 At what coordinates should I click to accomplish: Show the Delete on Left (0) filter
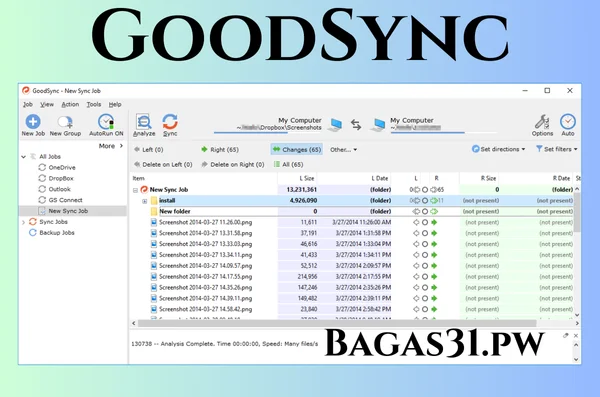[x=163, y=164]
